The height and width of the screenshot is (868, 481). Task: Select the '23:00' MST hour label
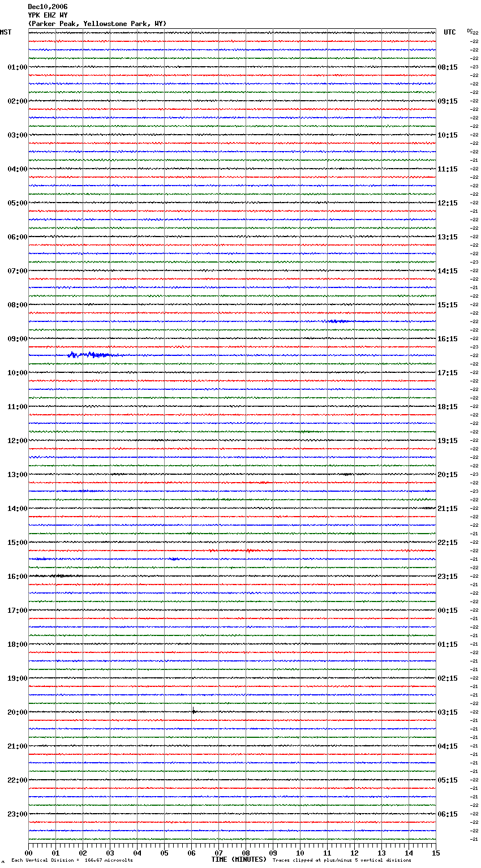coord(18,814)
